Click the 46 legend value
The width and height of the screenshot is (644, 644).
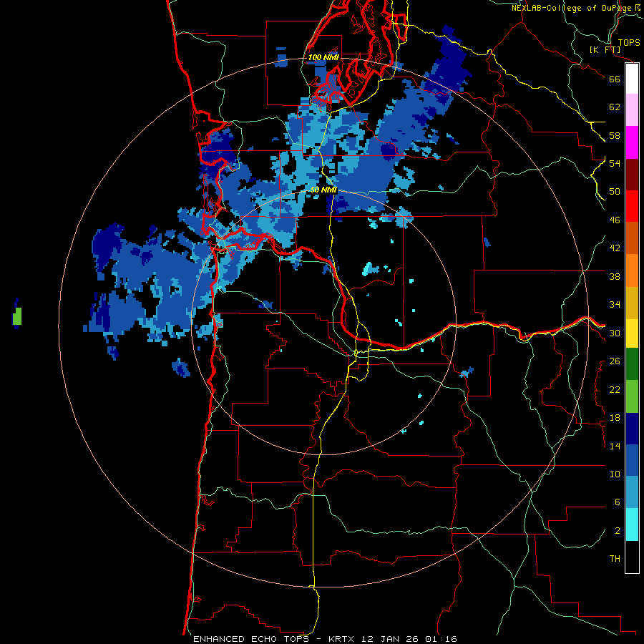tap(615, 220)
